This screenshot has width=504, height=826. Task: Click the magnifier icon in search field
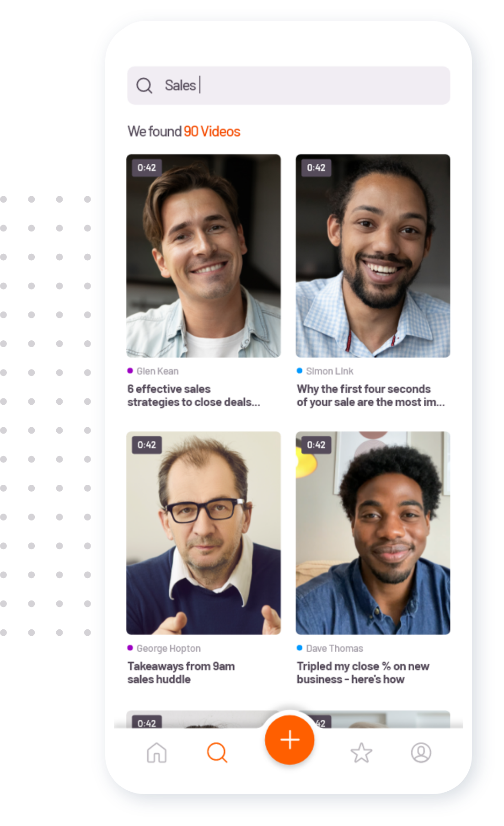[144, 86]
